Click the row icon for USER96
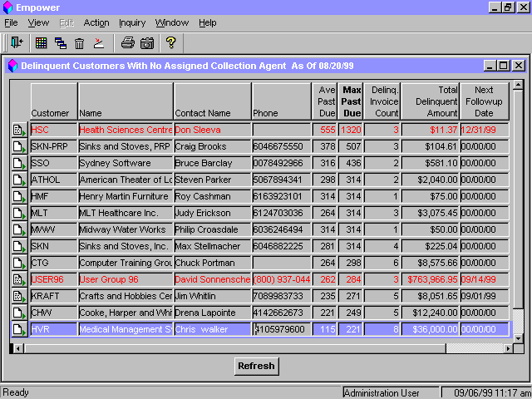This screenshot has width=532, height=399. click(x=19, y=279)
